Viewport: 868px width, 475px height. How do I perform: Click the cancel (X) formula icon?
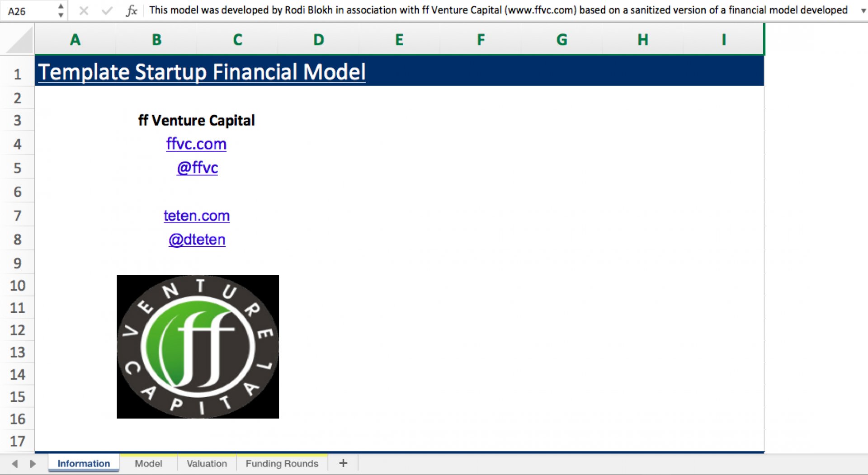click(x=84, y=10)
